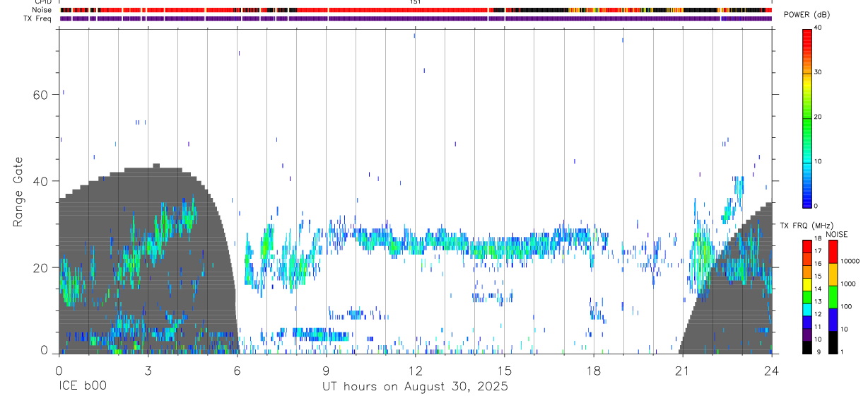Click the 18 hour tick on time axis
This screenshot has width=868, height=401.
point(593,369)
